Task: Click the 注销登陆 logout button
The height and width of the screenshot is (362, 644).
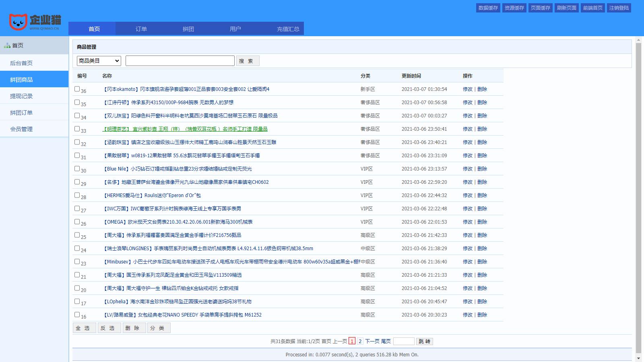Action: [x=619, y=8]
